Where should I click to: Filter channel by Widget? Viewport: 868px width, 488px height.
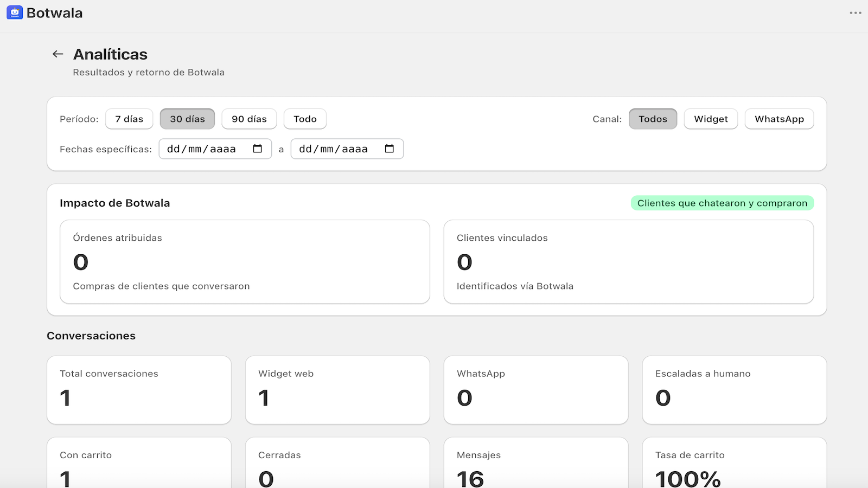pos(711,119)
